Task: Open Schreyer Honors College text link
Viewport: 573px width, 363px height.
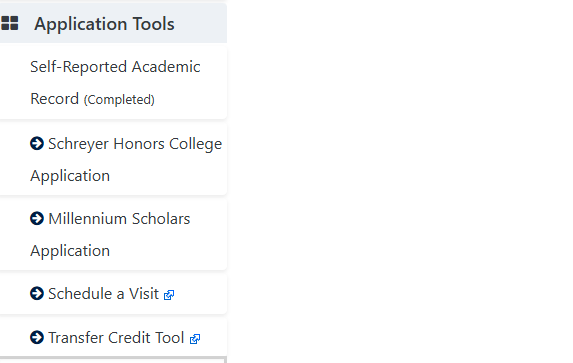Action: point(135,144)
